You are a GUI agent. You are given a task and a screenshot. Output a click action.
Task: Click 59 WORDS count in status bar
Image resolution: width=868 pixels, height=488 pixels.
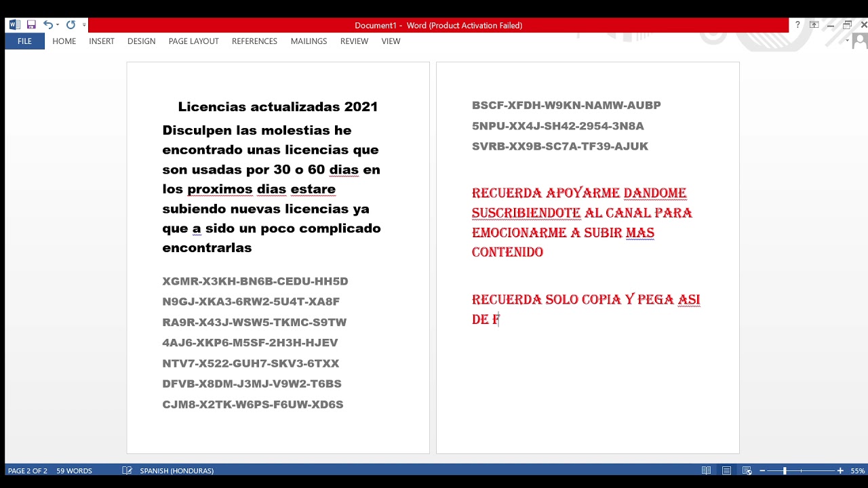[74, 470]
